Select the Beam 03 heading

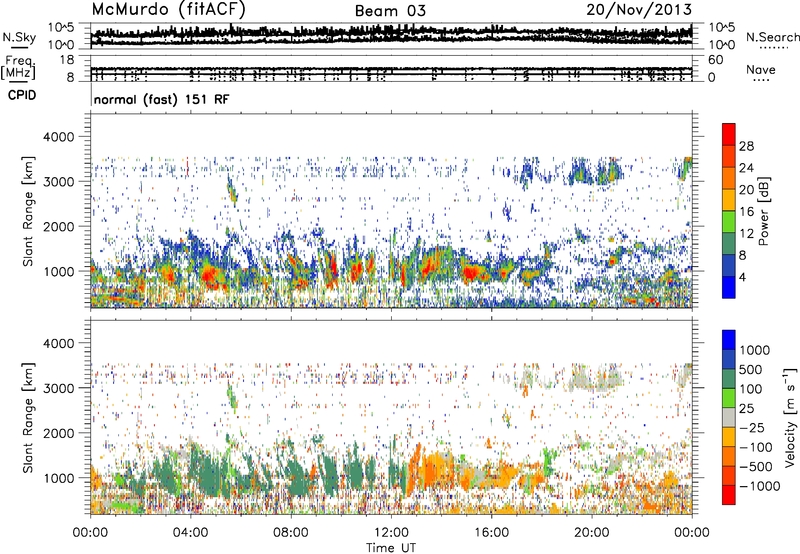click(x=390, y=11)
